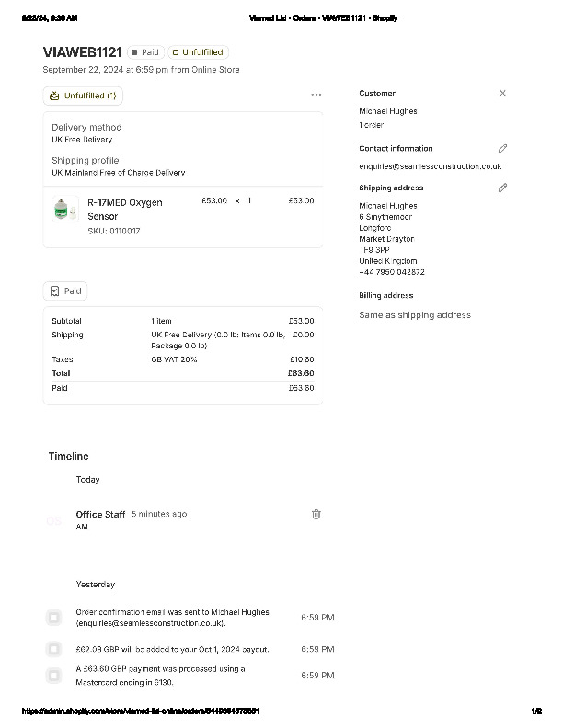
Task: Edit shipping address with the pencil icon
Action: (502, 188)
